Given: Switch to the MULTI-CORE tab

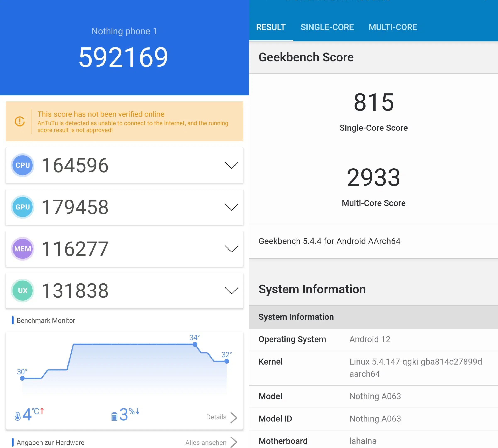Looking at the screenshot, I should pos(393,27).
